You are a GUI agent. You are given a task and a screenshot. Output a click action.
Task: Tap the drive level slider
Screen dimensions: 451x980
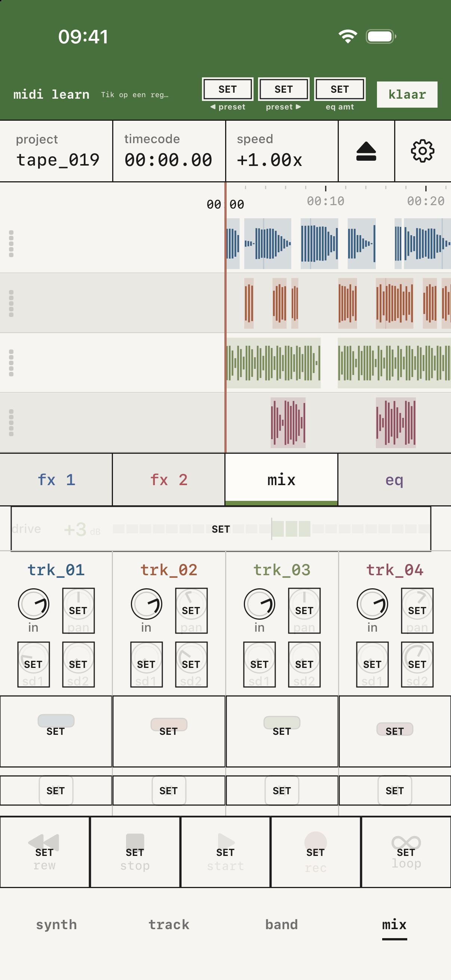(221, 529)
